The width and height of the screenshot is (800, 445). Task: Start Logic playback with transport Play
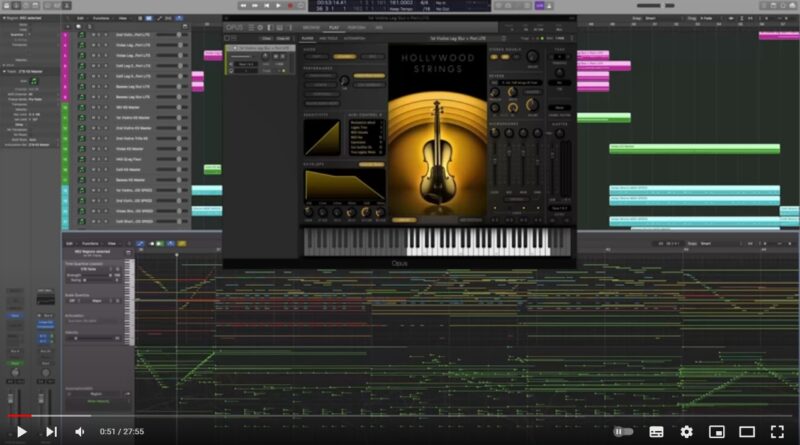pyautogui.click(x=278, y=6)
